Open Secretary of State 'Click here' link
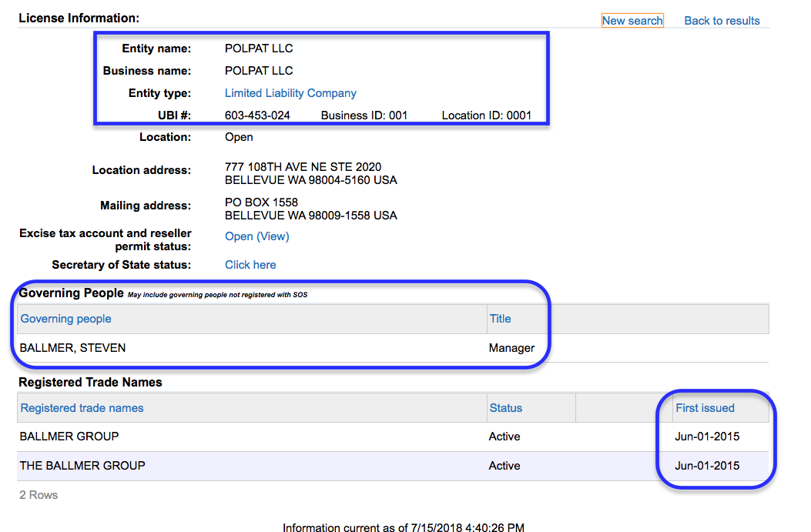The width and height of the screenshot is (811, 532). tap(250, 265)
